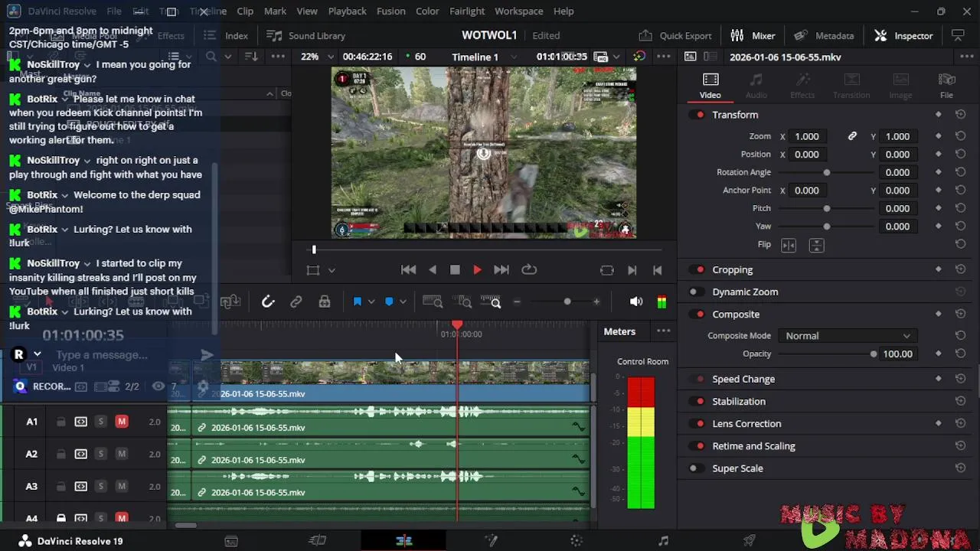Click the red play button in viewer
The height and width of the screenshot is (551, 980).
point(477,270)
